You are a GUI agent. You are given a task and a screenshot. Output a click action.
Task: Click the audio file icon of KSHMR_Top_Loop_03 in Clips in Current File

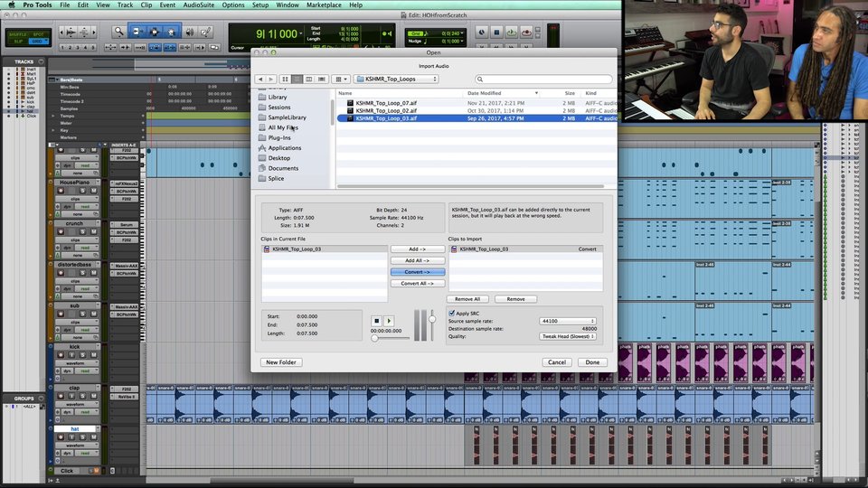click(x=267, y=249)
